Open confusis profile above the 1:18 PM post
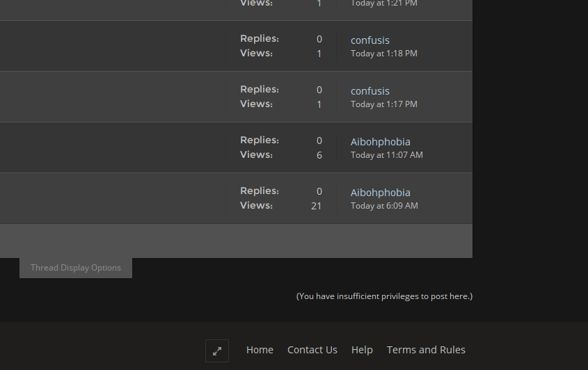Image resolution: width=588 pixels, height=370 pixels. tap(370, 40)
